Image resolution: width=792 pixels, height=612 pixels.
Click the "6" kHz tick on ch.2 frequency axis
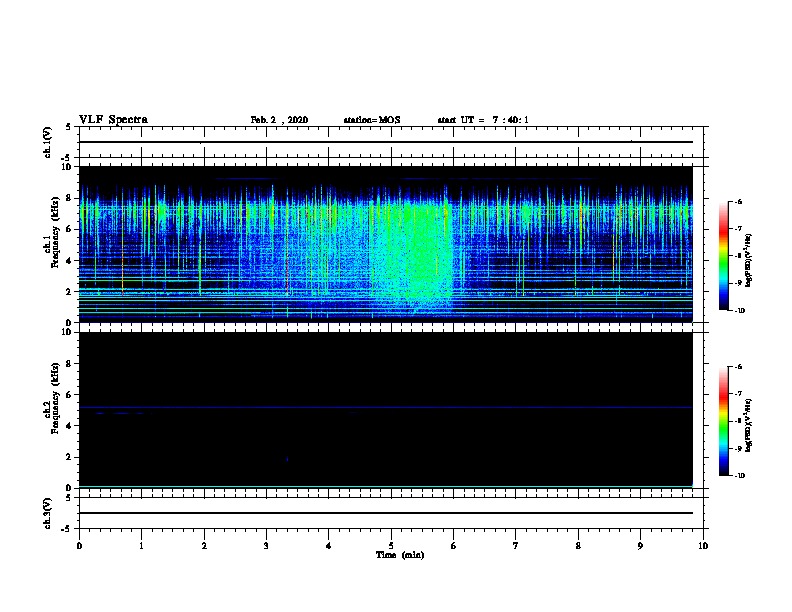point(70,395)
